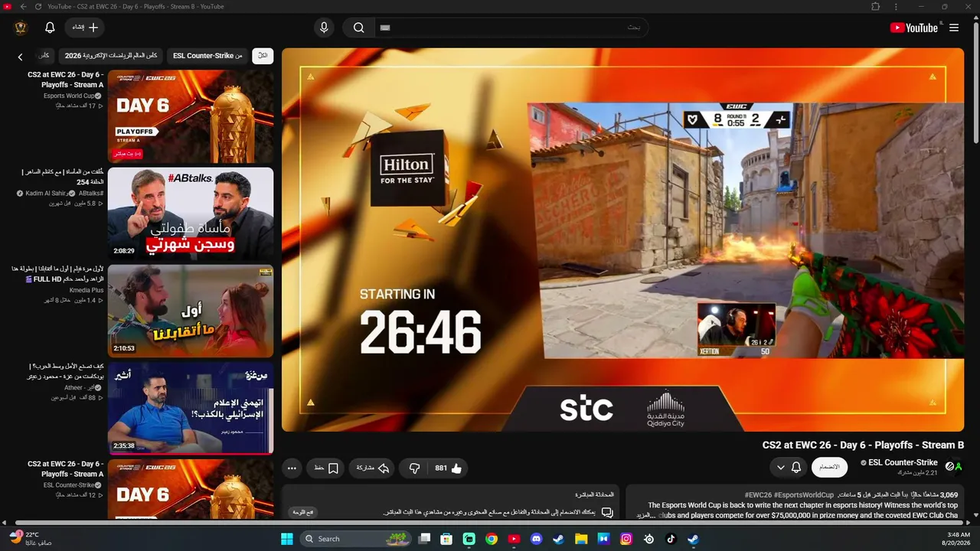The image size is (980, 551).
Task: Go to YouTube home via logo
Action: [913, 28]
